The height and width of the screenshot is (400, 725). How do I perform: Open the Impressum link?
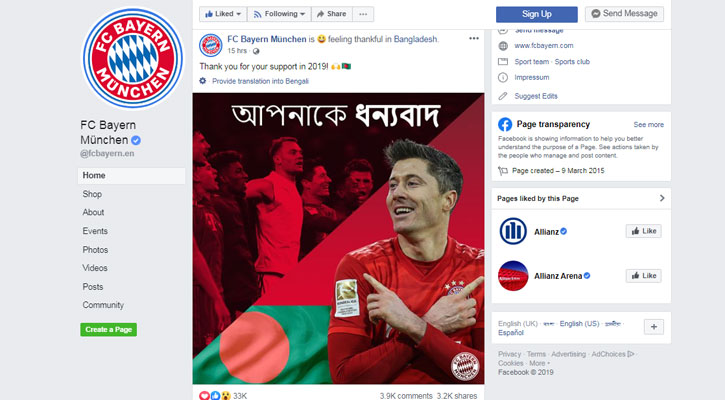point(532,77)
